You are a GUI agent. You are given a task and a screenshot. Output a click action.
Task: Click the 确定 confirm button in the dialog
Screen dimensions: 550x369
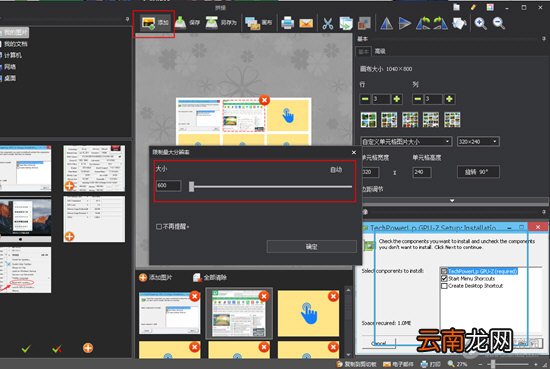click(x=311, y=247)
